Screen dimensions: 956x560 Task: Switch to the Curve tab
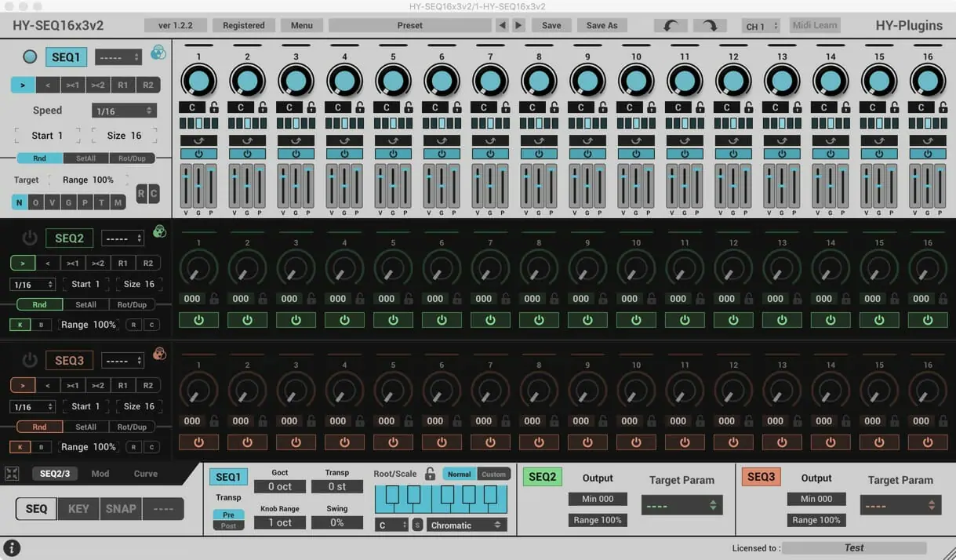[x=146, y=474]
